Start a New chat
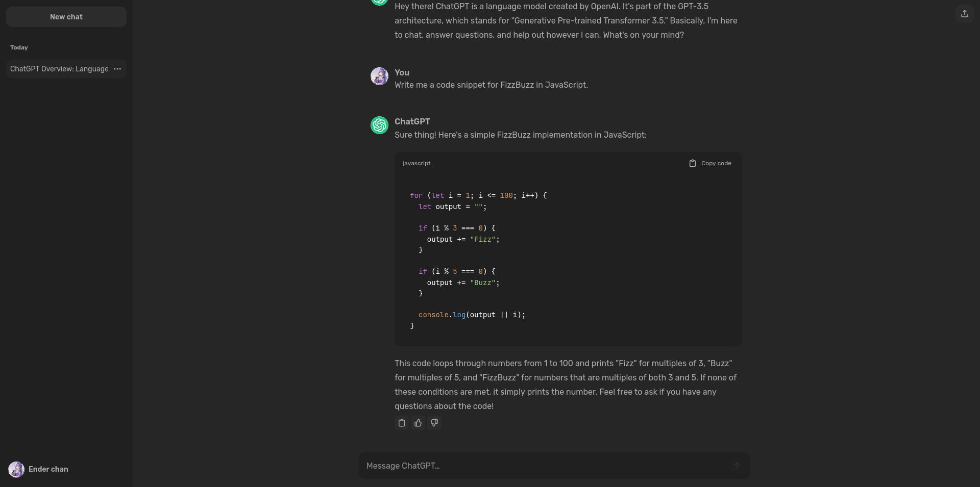This screenshot has width=980, height=487. [66, 17]
